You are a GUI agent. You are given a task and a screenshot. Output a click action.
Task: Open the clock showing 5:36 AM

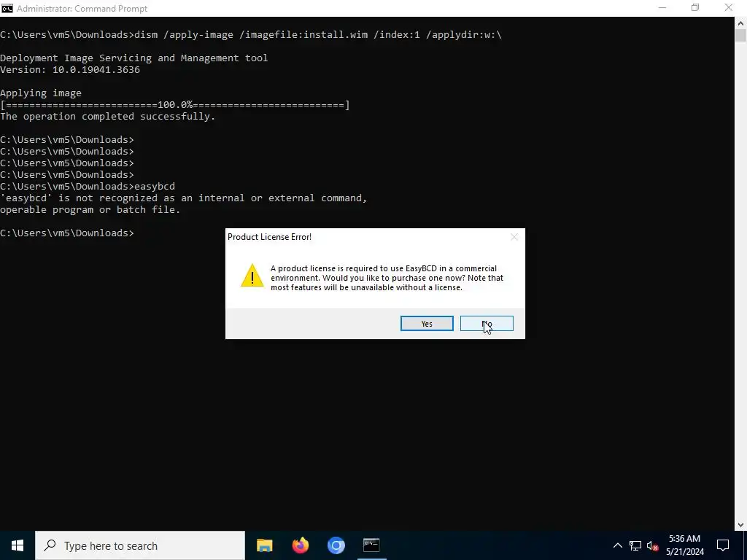pyautogui.click(x=684, y=545)
